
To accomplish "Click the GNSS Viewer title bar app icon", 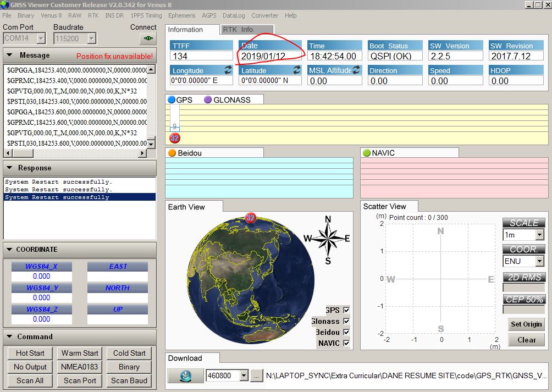I will [x=4, y=5].
